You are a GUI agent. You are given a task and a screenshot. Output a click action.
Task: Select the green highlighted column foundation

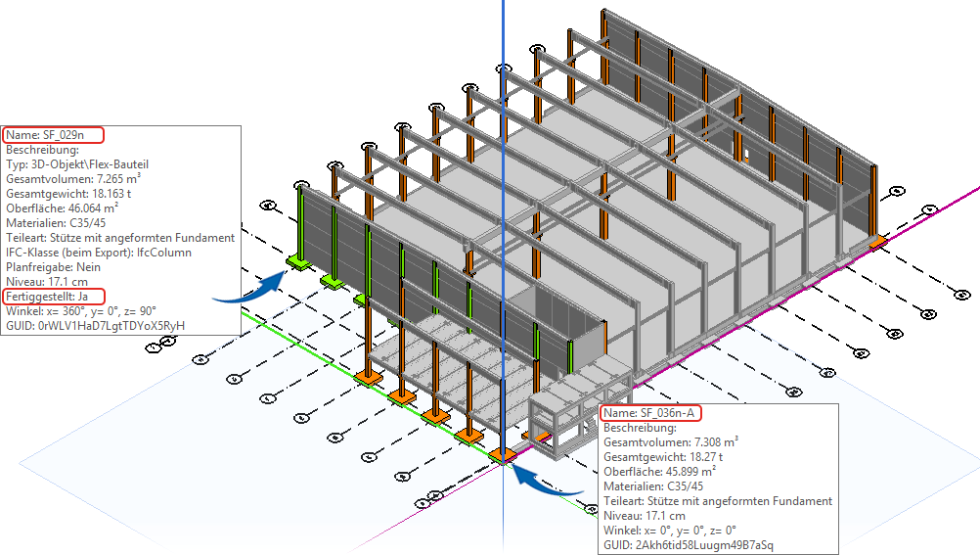coord(299,259)
